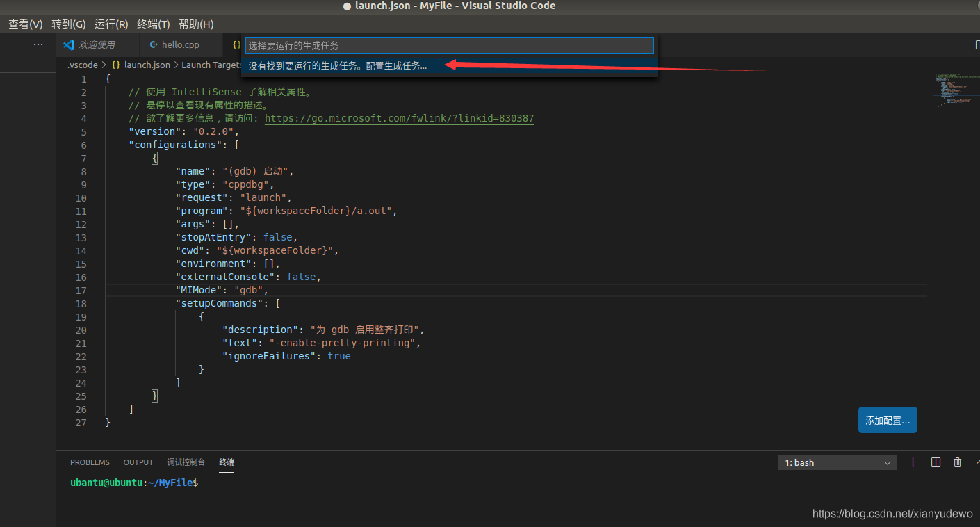980x527 pixels.
Task: Click the plus icon to create a new terminal
Action: 913,462
